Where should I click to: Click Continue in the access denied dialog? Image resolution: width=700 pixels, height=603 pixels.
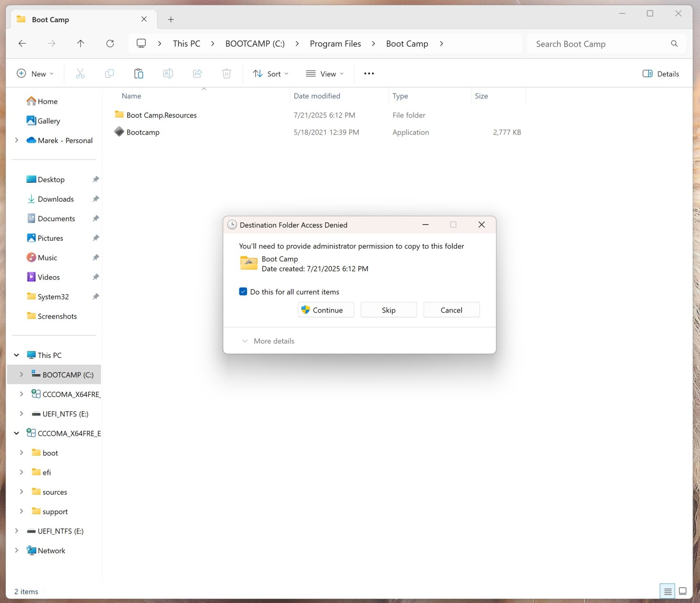326,310
